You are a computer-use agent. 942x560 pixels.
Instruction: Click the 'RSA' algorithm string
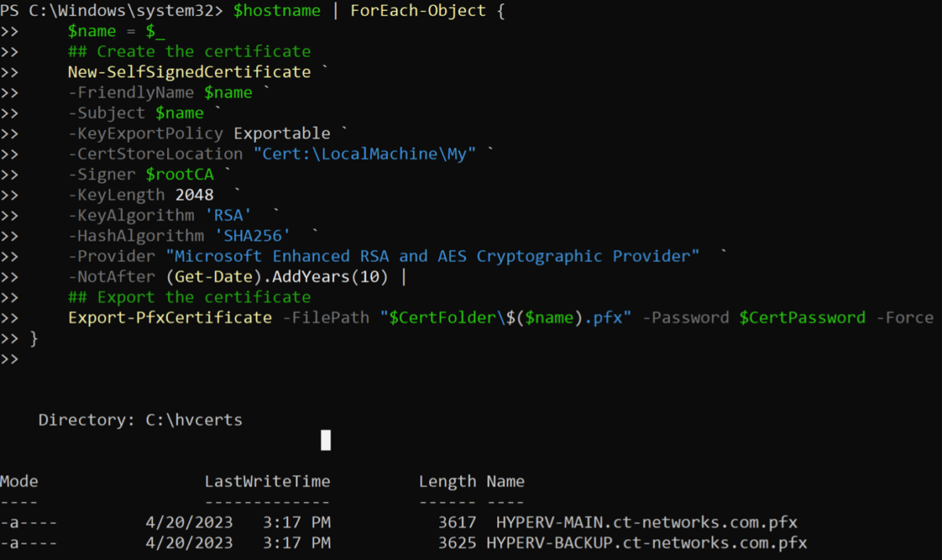[x=227, y=214]
